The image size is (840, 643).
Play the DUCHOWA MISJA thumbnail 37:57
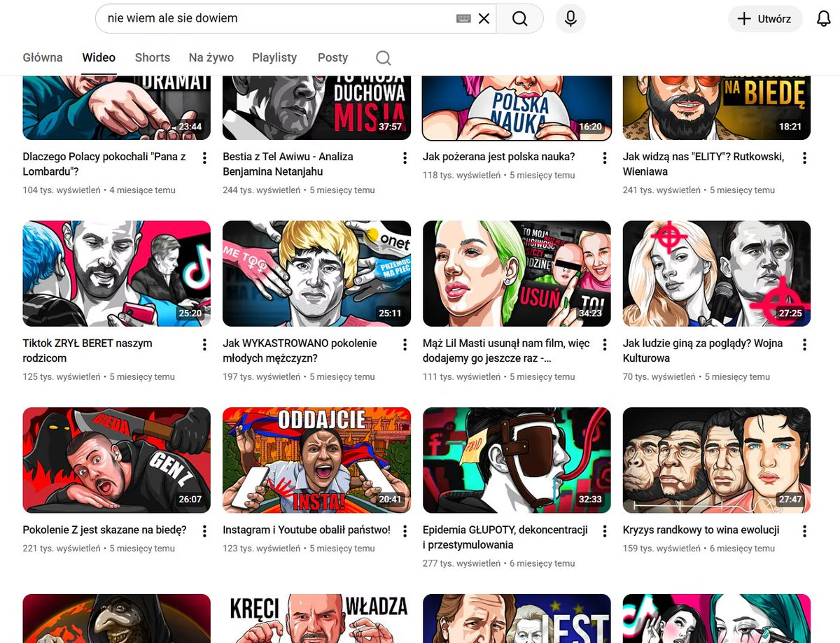click(x=316, y=108)
